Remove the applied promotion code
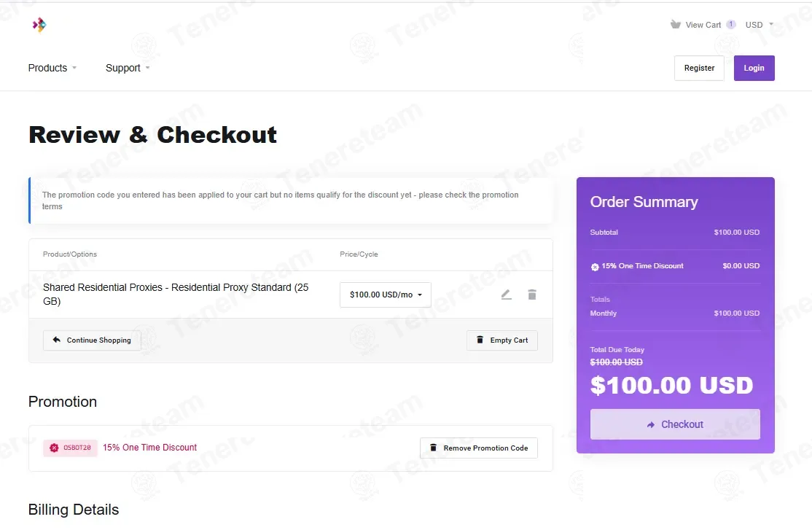Viewport: 812px width, 530px height. 478,448
